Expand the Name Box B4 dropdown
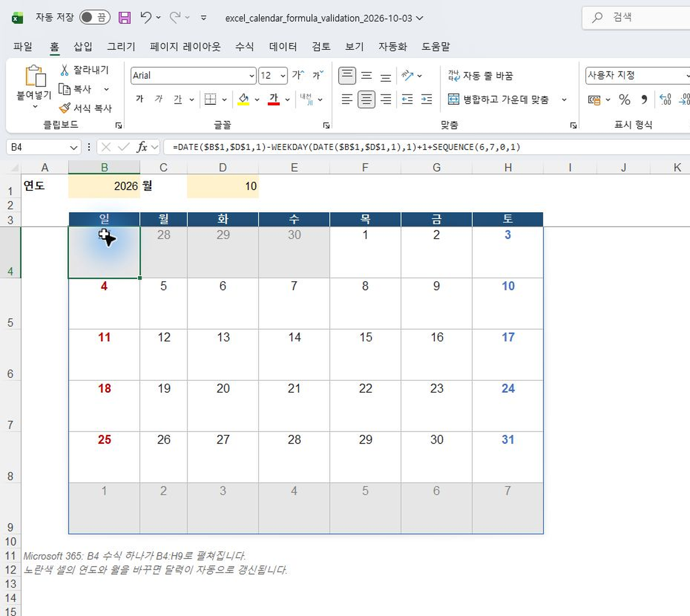This screenshot has width=690, height=616. 74,147
